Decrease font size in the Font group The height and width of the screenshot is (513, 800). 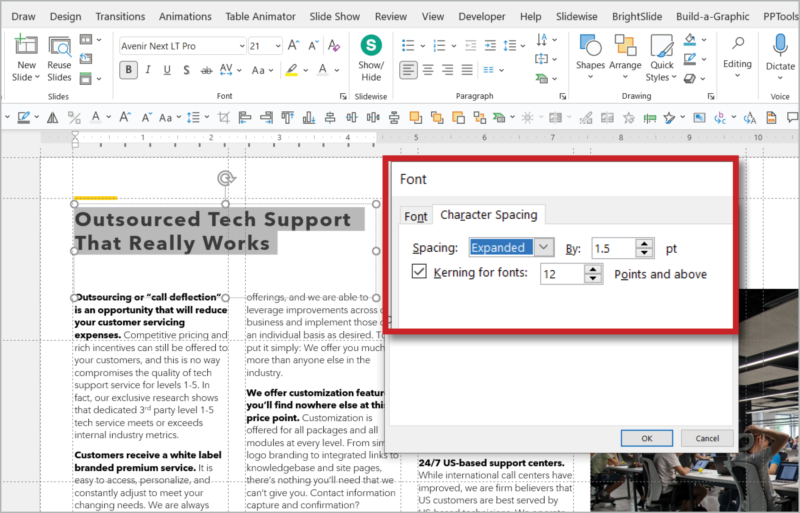click(313, 46)
